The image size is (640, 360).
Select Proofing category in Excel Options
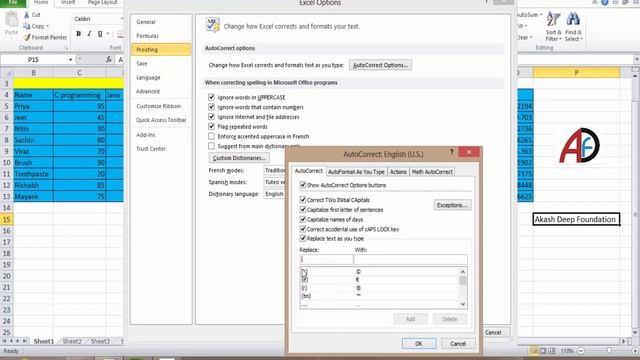tap(161, 49)
